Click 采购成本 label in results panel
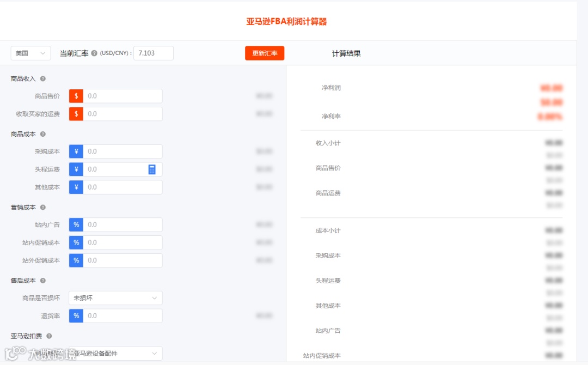 click(328, 256)
